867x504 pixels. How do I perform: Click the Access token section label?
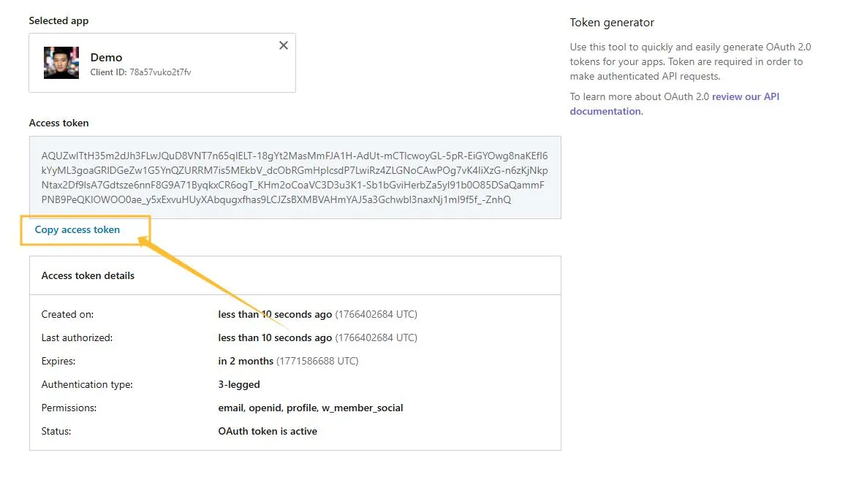(58, 123)
